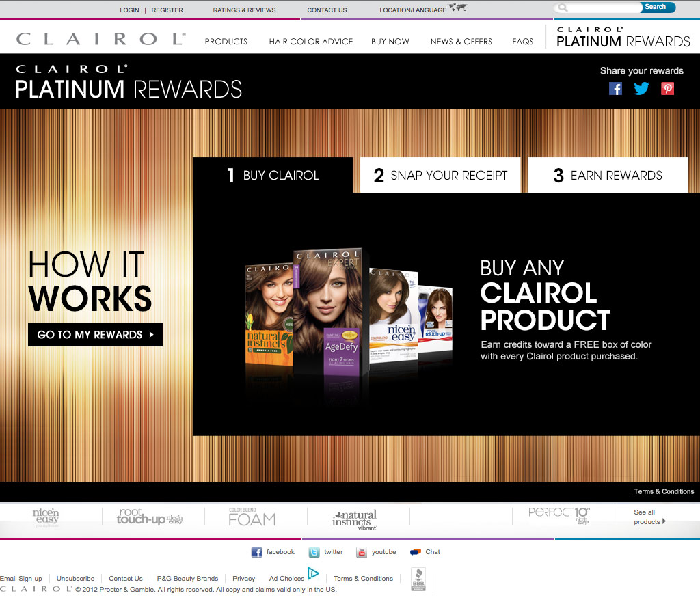Open the FAQs menu item
The width and height of the screenshot is (700, 602).
pos(523,42)
